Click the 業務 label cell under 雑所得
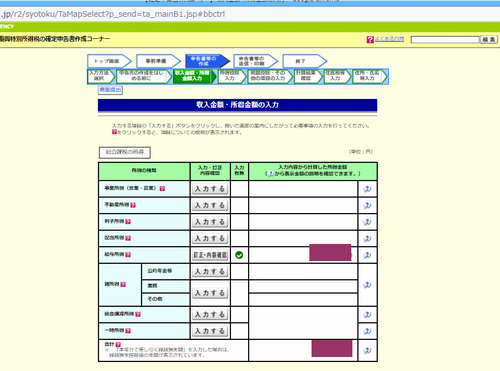Screen dimensions: 500x371 (166, 286)
